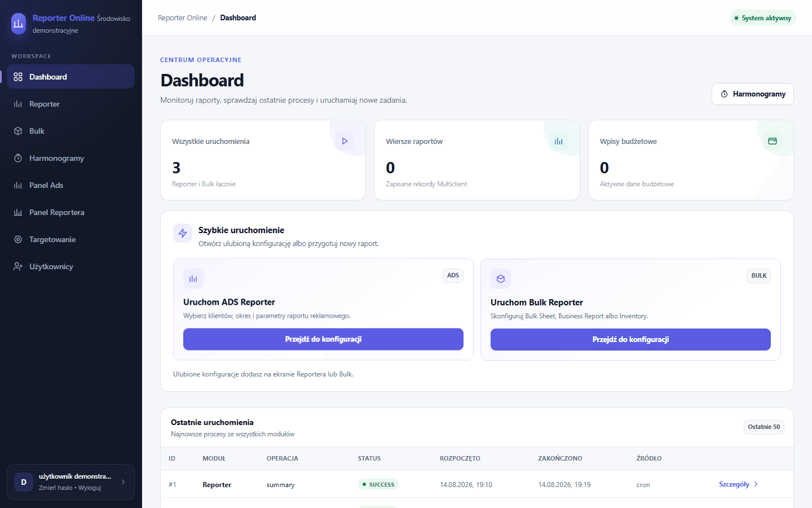The image size is (812, 508).
Task: Click the Reporter module cell in row #1
Action: coord(217,485)
